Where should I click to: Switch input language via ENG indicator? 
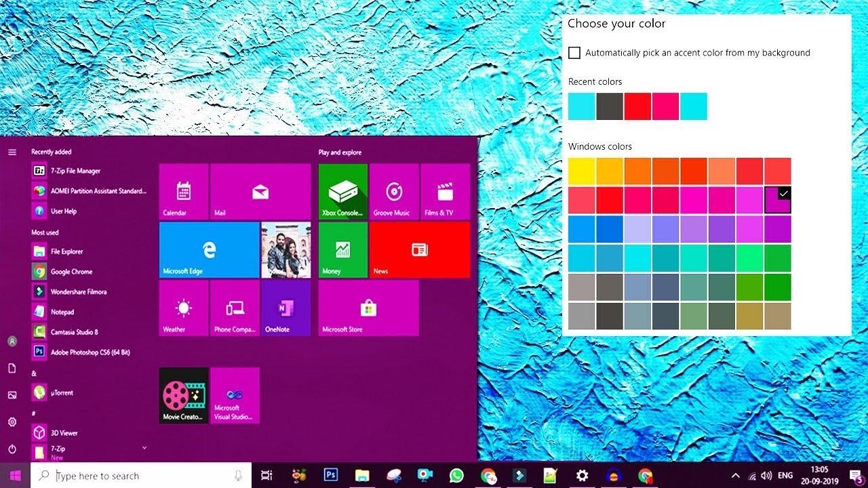click(x=785, y=476)
